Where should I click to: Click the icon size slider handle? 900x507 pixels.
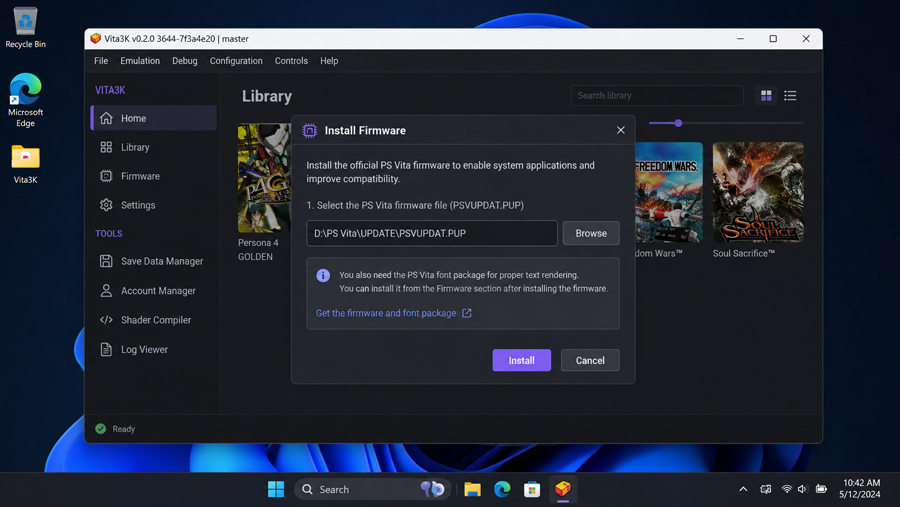click(x=678, y=123)
